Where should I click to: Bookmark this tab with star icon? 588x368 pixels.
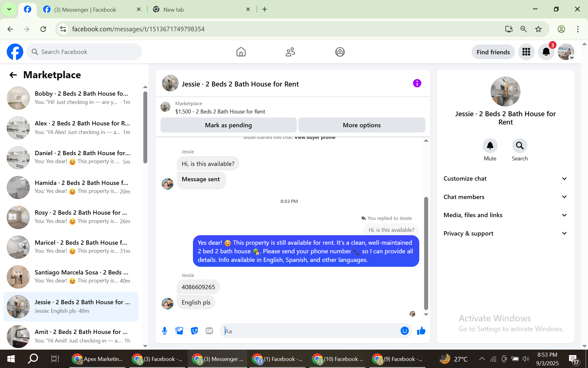(538, 29)
